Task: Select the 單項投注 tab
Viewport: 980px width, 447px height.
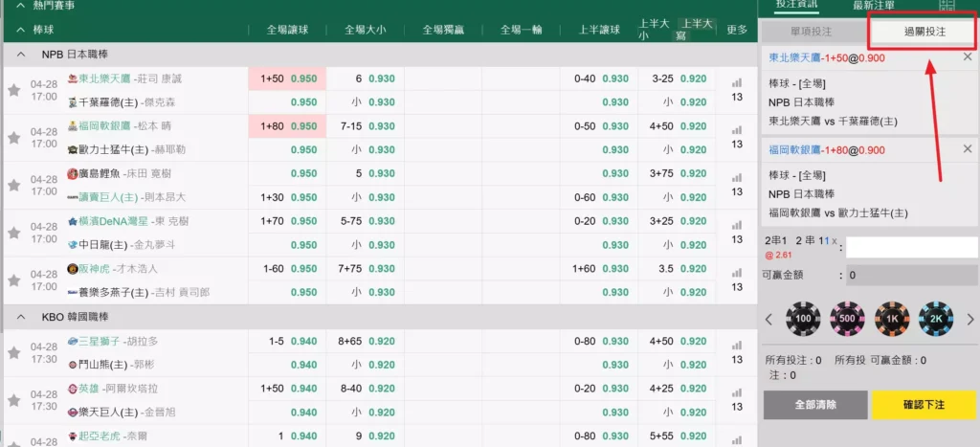Action: (812, 32)
